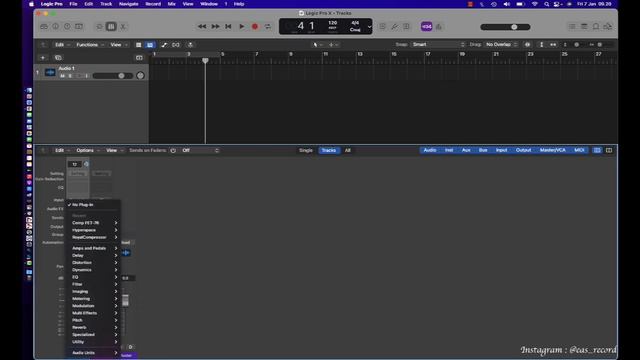Image resolution: width=640 pixels, height=360 pixels.
Task: Toggle the Input channel strip filter
Action: [x=502, y=150]
